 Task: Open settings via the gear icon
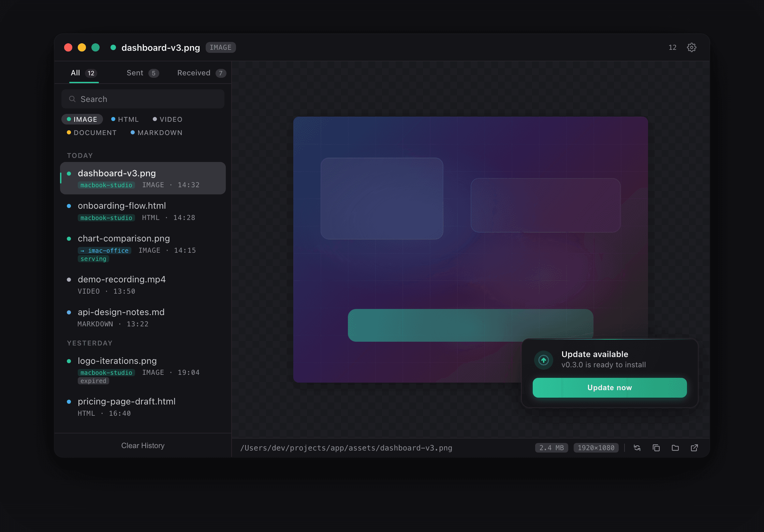point(691,47)
